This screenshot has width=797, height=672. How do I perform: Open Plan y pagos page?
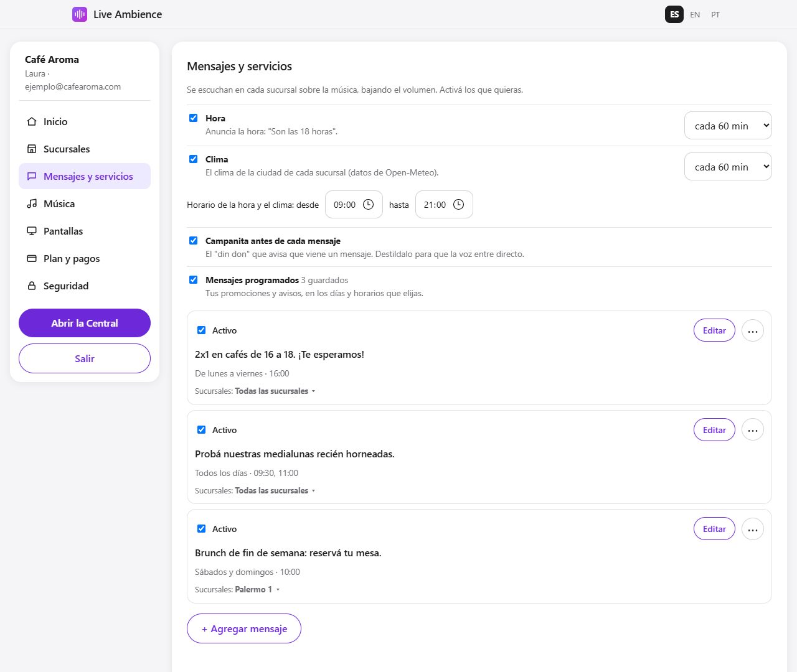point(85,258)
